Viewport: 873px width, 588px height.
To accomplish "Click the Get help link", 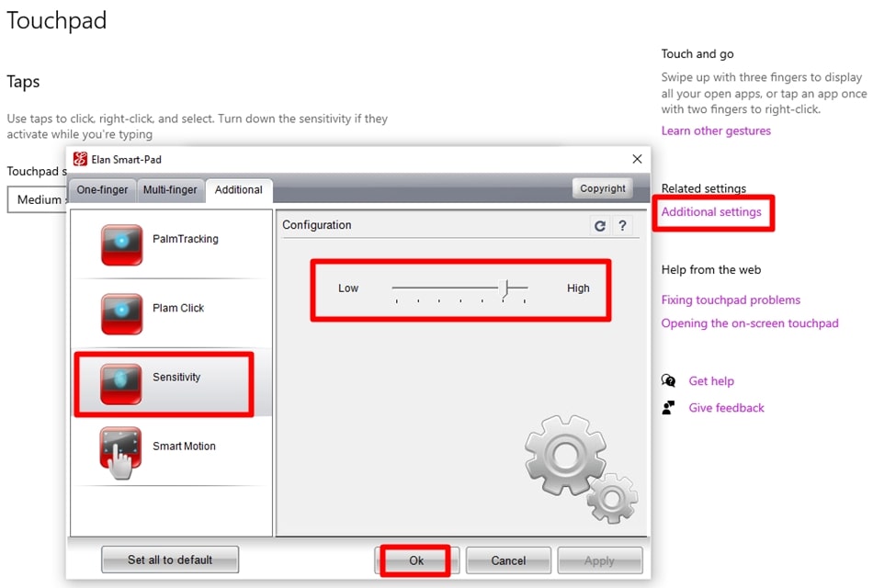I will tap(711, 381).
